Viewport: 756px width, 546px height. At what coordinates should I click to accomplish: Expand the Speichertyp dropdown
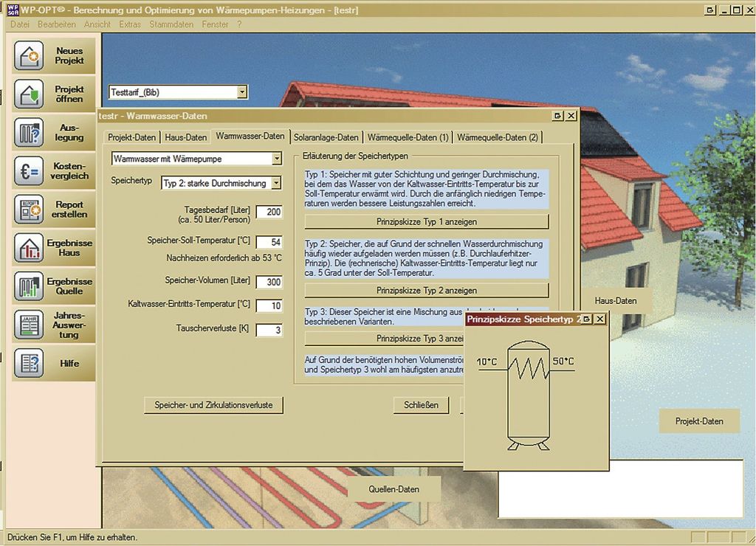point(276,183)
